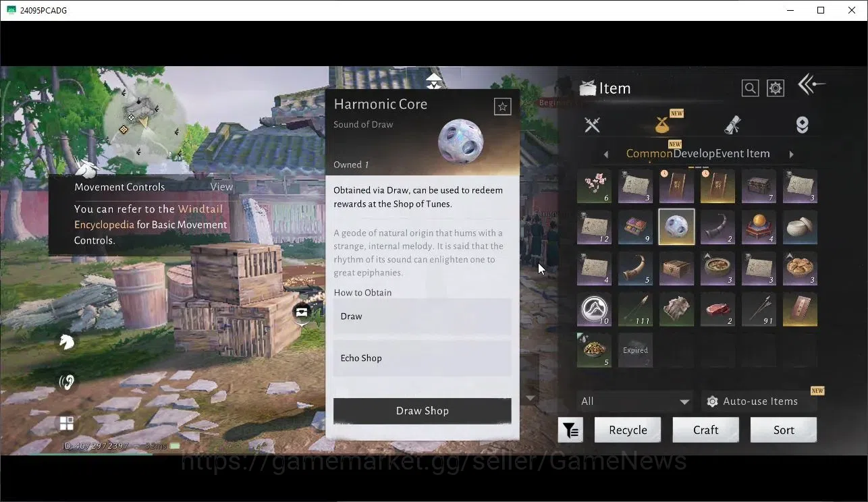Screen dimensions: 868x502
Task: Switch to the Event Item tab
Action: [x=742, y=154]
